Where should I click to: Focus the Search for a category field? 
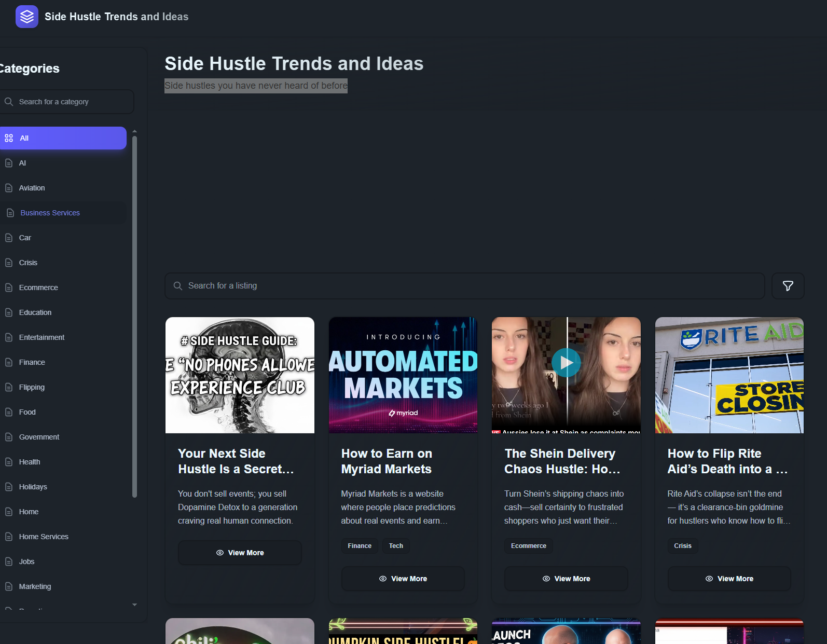pos(66,102)
